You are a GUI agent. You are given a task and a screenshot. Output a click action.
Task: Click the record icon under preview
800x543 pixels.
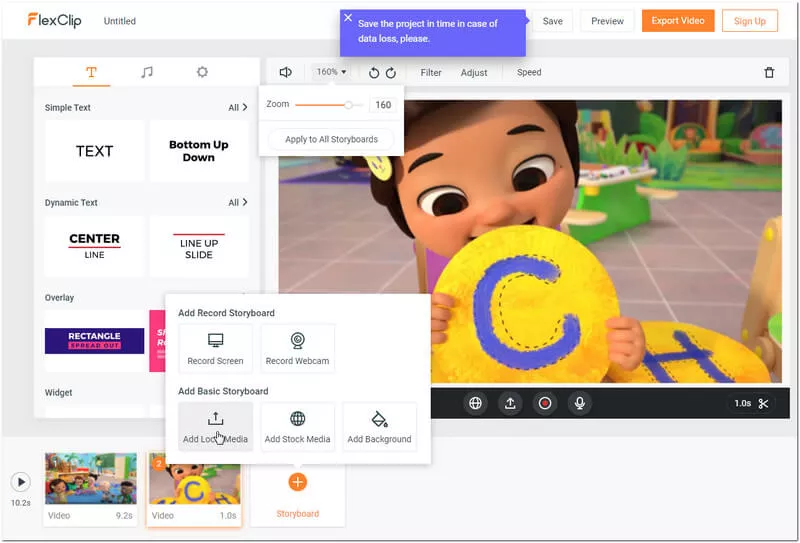544,403
